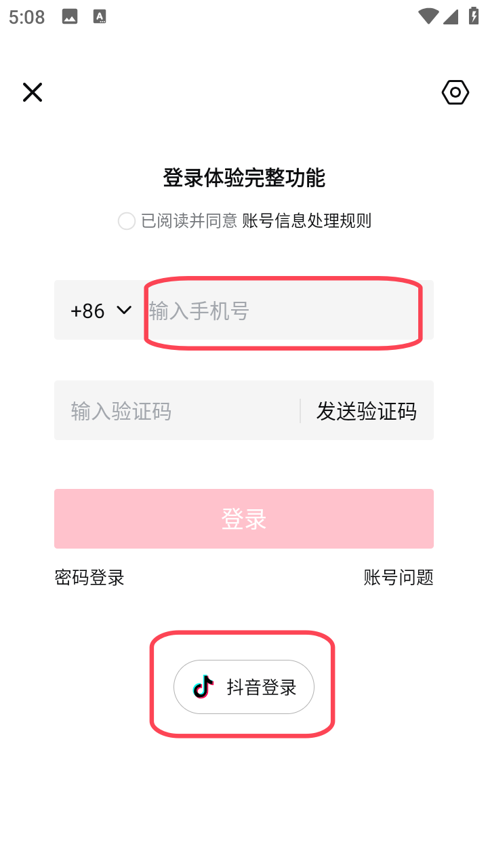
Task: Open the hexagon settings icon
Action: pos(455,92)
